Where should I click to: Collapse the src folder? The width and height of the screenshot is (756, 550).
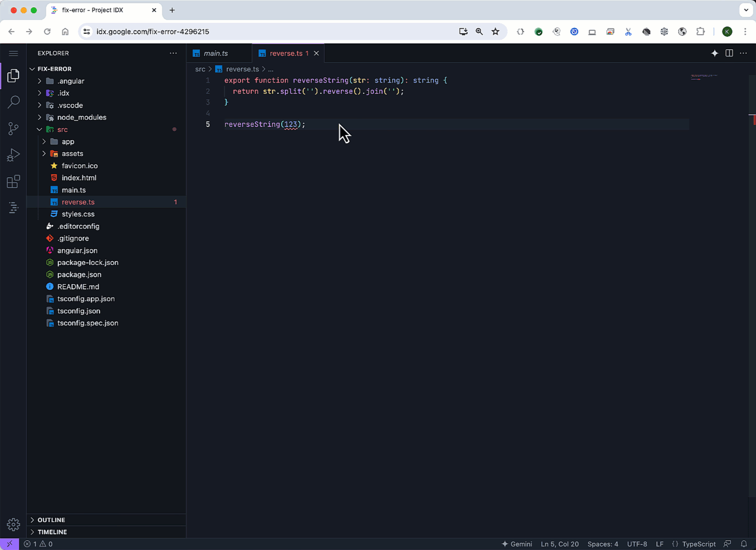click(62, 129)
